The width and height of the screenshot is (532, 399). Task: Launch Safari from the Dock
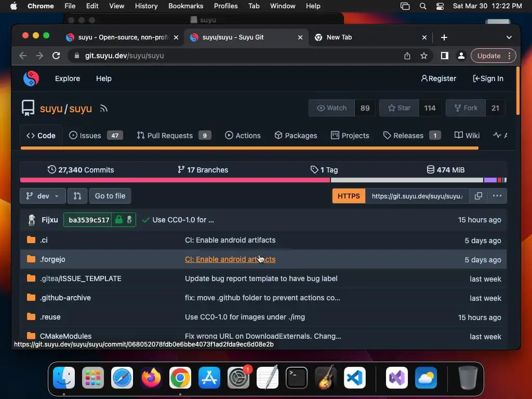(122, 378)
